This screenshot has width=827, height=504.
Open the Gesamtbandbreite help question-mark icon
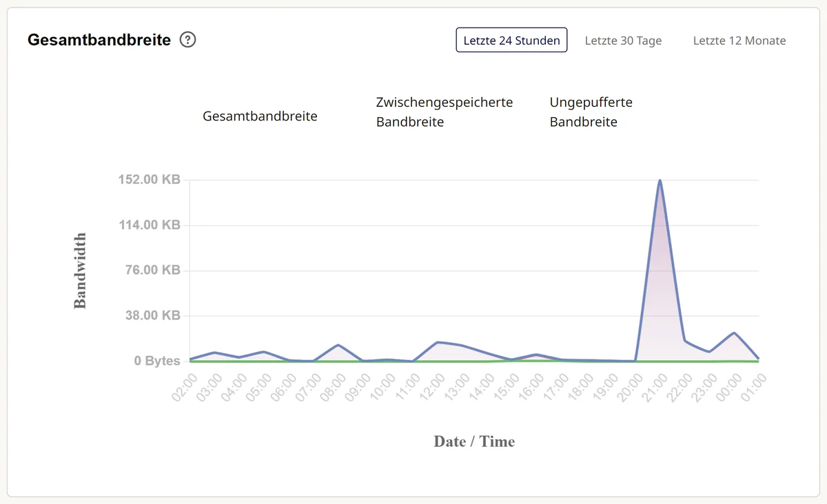pyautogui.click(x=187, y=40)
